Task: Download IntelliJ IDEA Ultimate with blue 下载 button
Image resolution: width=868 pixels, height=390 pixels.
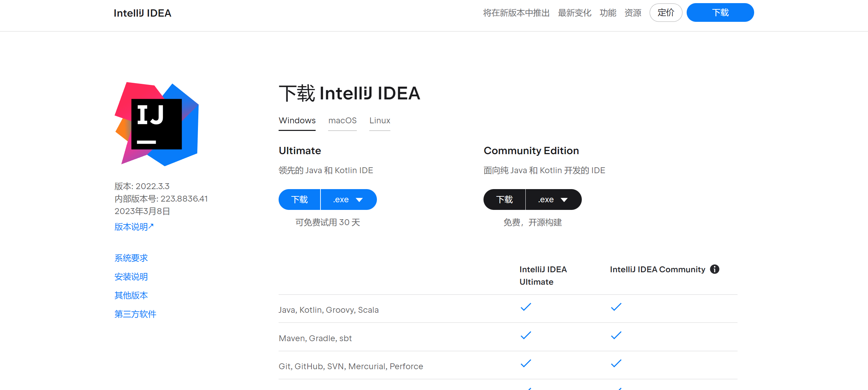Action: (x=299, y=200)
